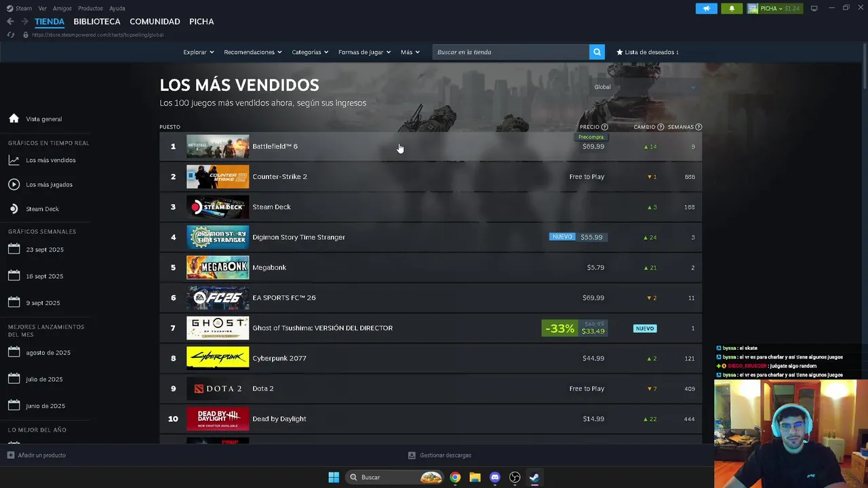Click calendar icon for 9 sept 2025
868x488 pixels.
(14, 302)
